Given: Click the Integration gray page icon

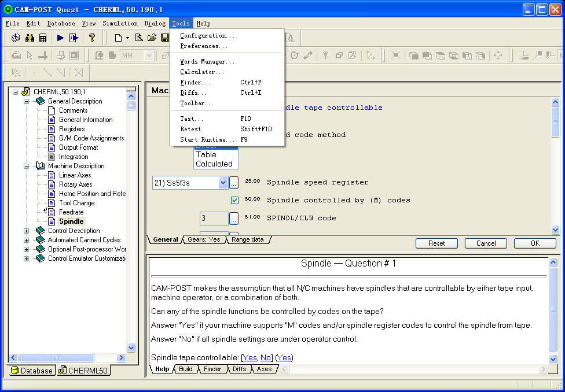Looking at the screenshot, I should click(x=52, y=157).
